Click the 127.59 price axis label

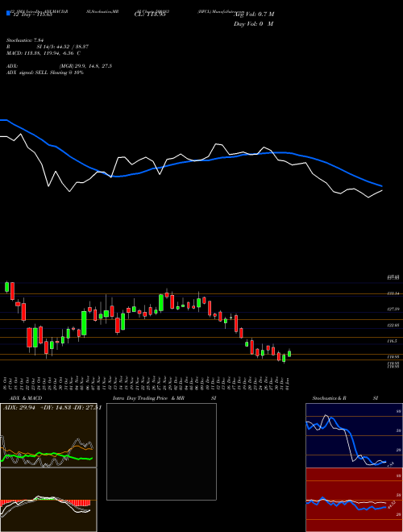coord(393,309)
